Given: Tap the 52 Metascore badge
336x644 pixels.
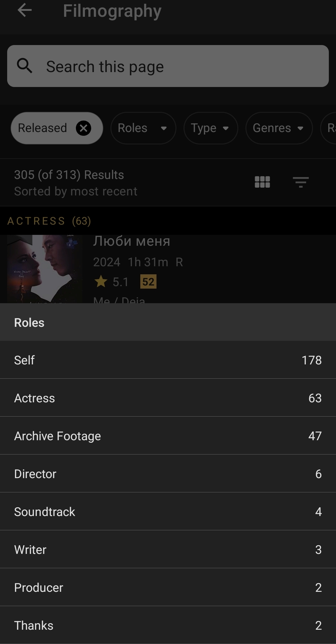Looking at the screenshot, I should pyautogui.click(x=148, y=282).
